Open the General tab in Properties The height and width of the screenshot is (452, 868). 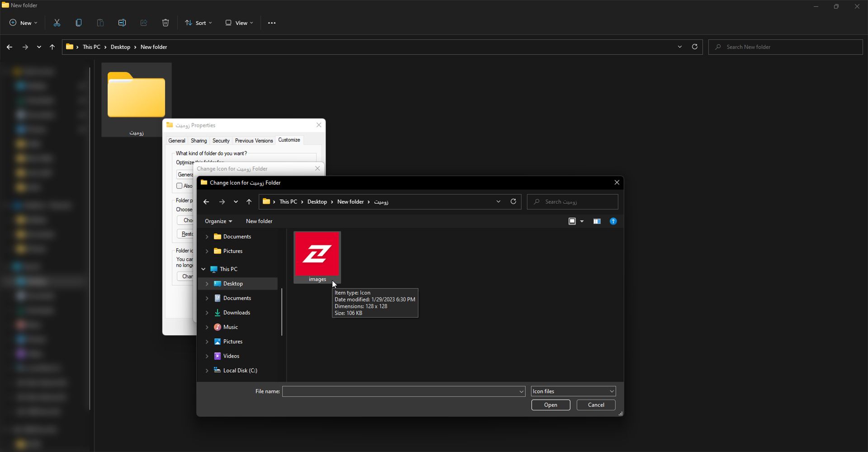tap(176, 141)
